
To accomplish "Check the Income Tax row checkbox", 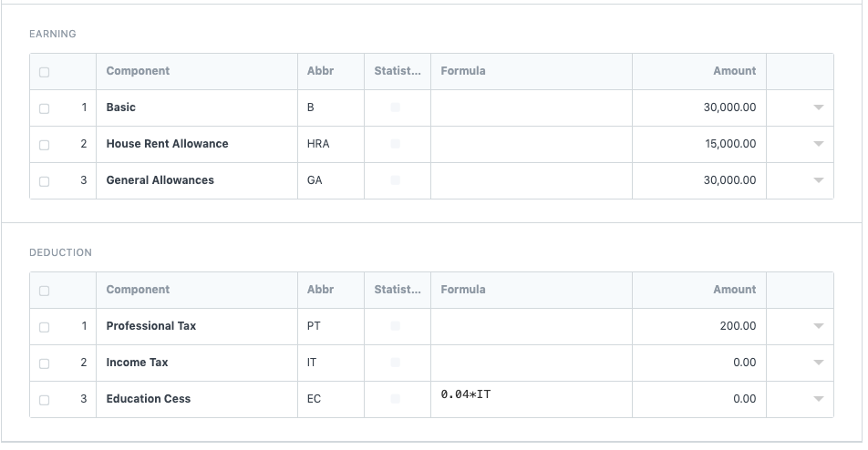I will (45, 363).
